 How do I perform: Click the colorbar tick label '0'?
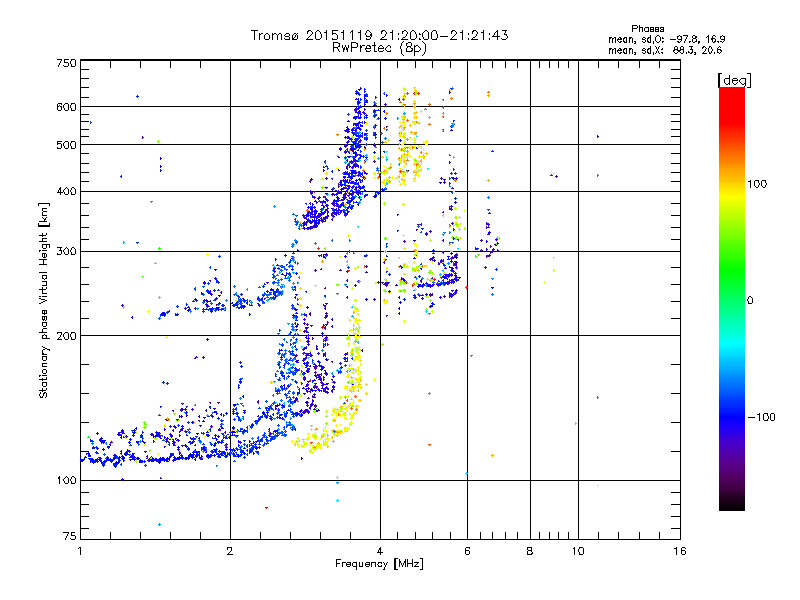[x=750, y=301]
